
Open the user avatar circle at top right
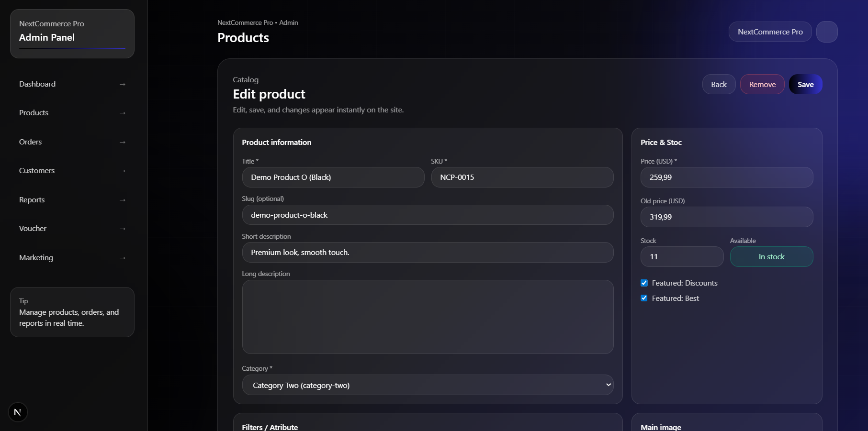point(827,32)
